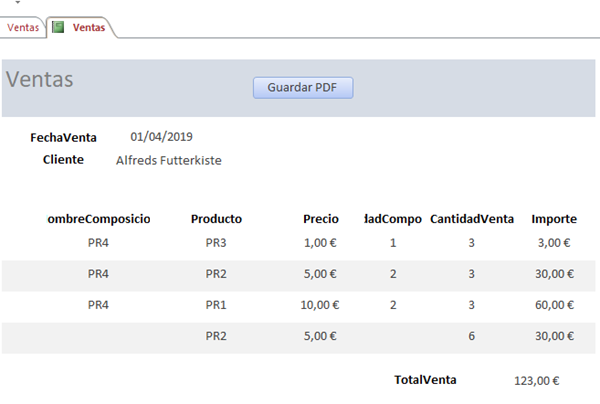The height and width of the screenshot is (404, 600).
Task: Select the PR1 product cell
Action: (216, 306)
